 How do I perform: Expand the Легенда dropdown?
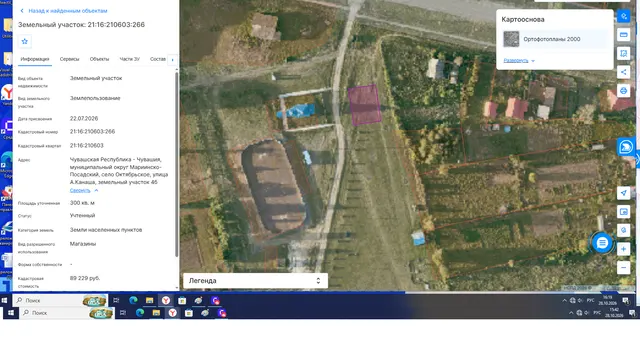255,281
